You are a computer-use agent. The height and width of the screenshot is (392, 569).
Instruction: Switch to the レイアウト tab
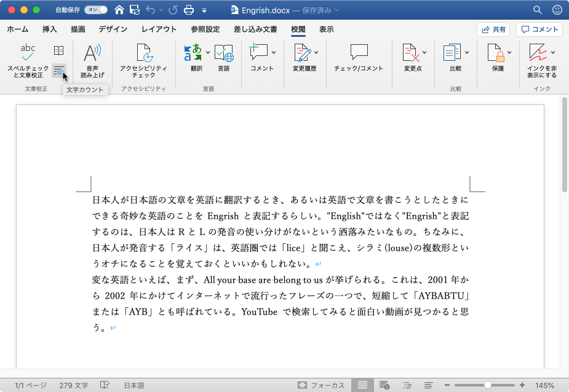click(159, 29)
